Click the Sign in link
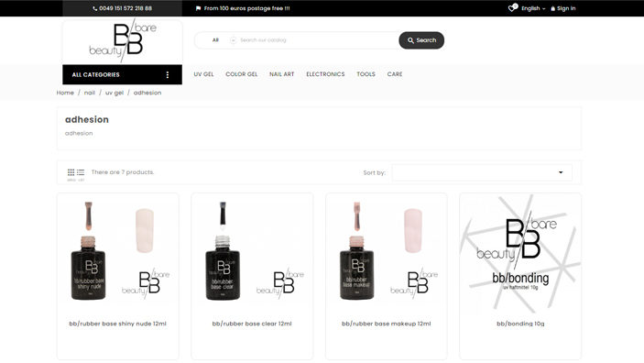 tap(566, 8)
